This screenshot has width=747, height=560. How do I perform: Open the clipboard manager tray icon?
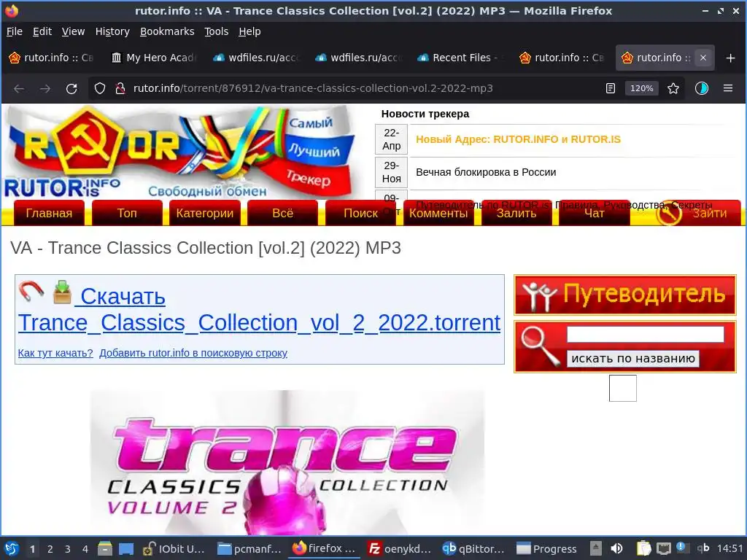pyautogui.click(x=643, y=549)
